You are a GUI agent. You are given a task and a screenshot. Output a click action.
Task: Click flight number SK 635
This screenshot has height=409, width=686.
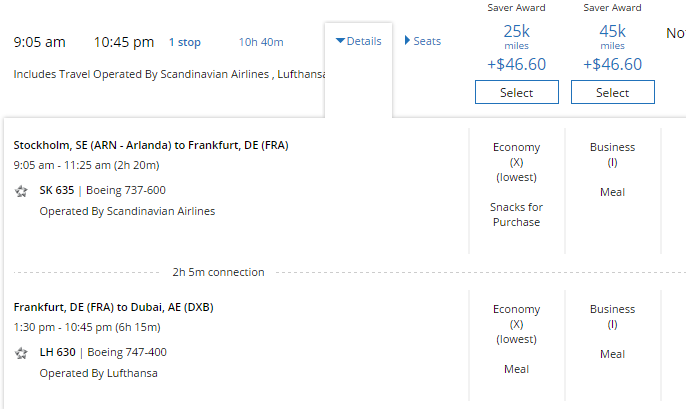click(57, 190)
